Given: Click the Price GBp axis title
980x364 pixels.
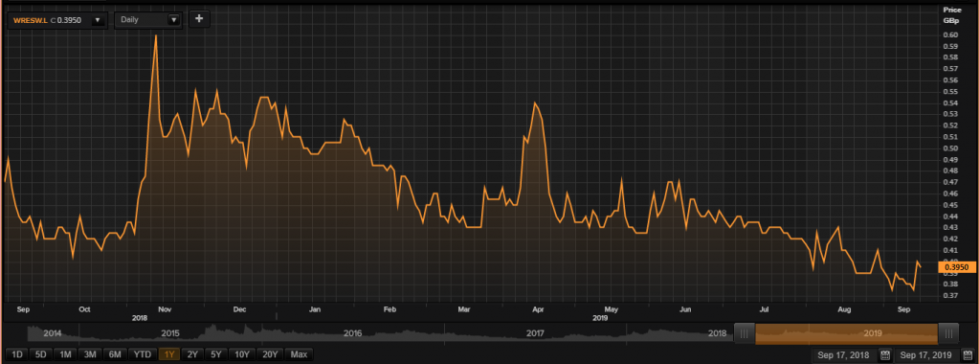Looking at the screenshot, I should (951, 15).
